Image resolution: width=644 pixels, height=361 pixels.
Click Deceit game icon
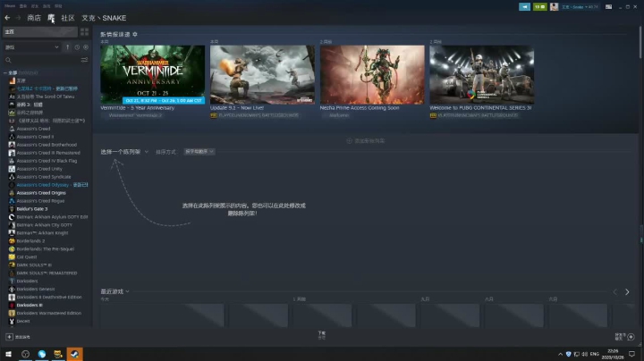[x=12, y=321]
